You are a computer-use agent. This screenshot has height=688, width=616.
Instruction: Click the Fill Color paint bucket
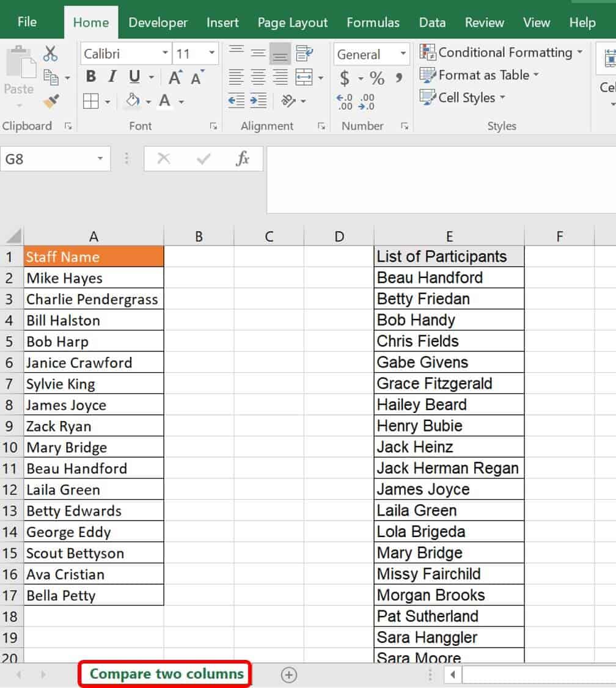133,101
